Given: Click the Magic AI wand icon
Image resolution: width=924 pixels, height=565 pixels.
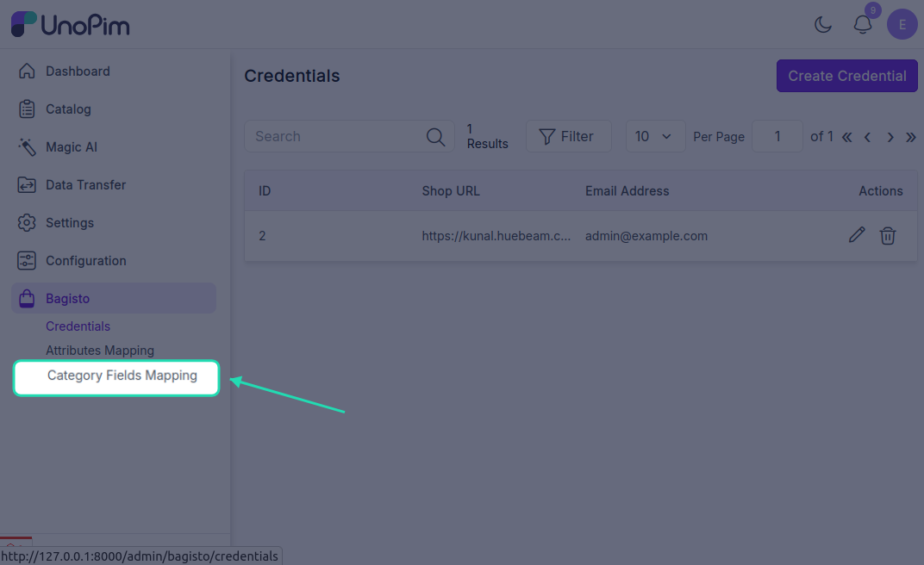Looking at the screenshot, I should tap(27, 147).
